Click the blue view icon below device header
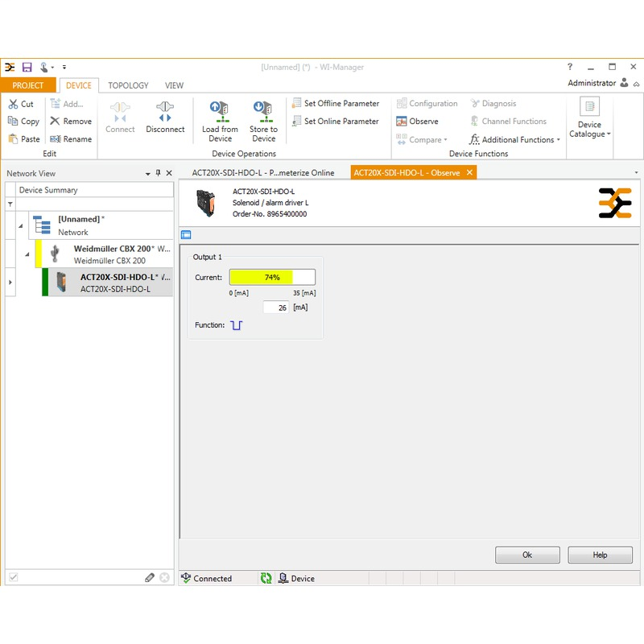The width and height of the screenshot is (644, 644). [x=186, y=234]
